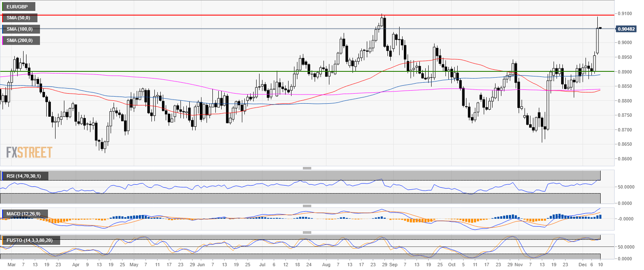Click the divider handle above the FUSTO pane
The image size is (644, 270).
pos(307,232)
